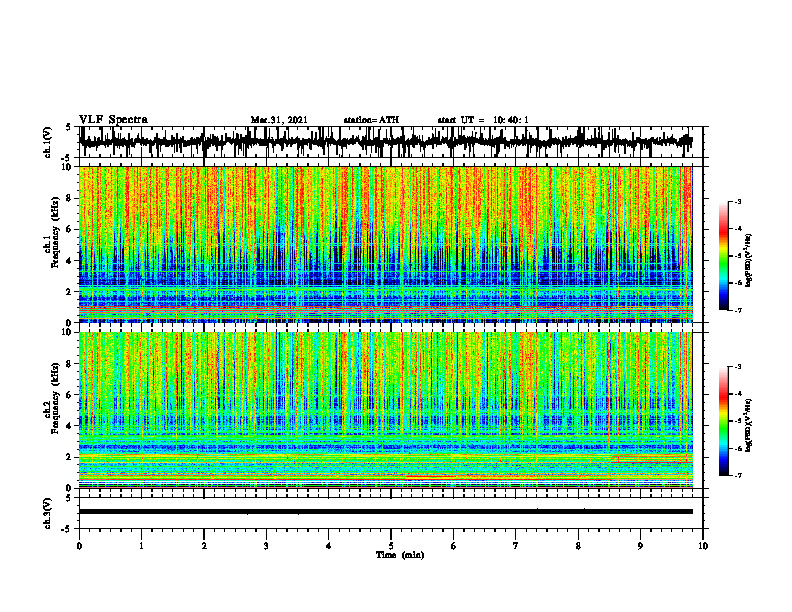
Task: Click the "4" kHz tick on ch.1 axis
Action: click(69, 261)
